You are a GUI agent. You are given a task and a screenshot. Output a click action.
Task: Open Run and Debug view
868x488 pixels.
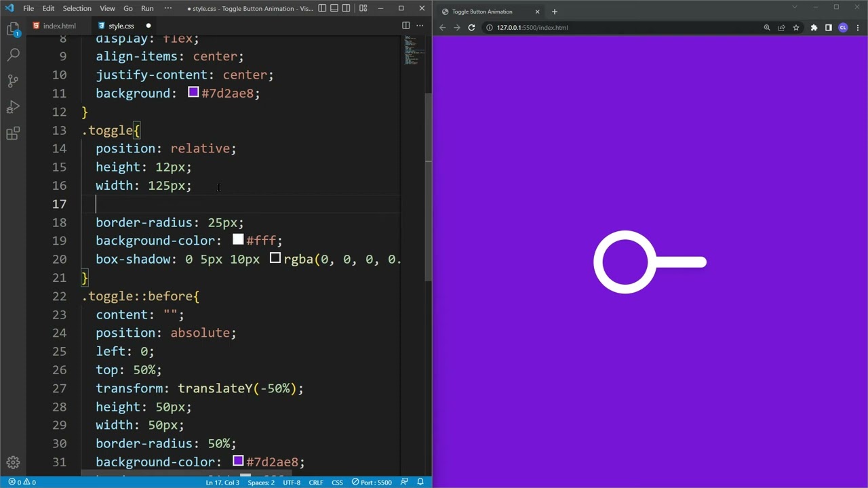[x=13, y=108]
